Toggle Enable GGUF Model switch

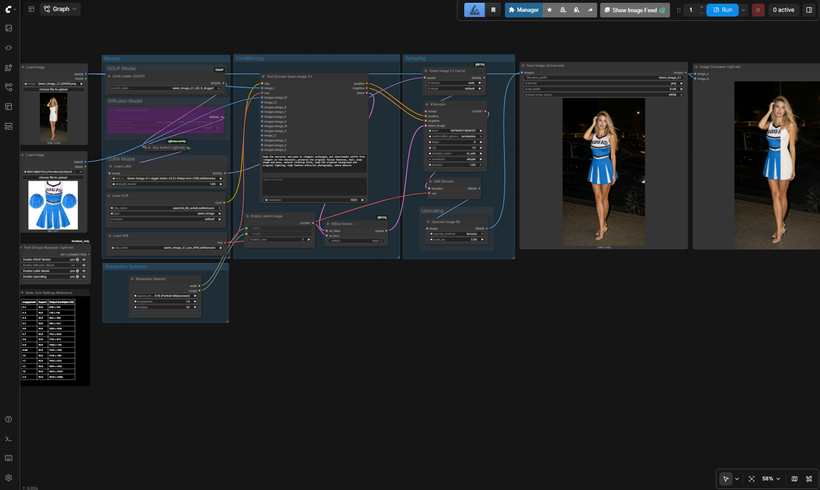(x=77, y=259)
